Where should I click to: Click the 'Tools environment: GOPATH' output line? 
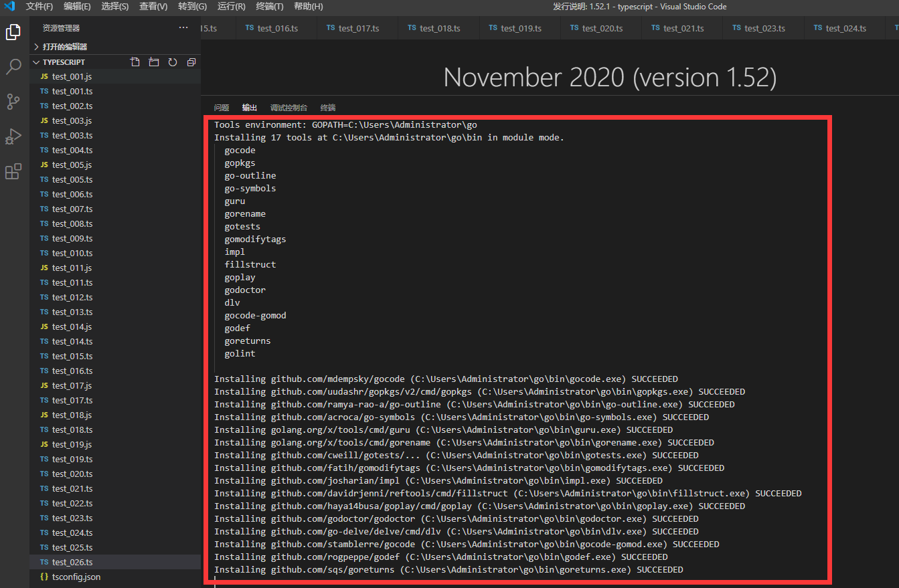click(345, 124)
